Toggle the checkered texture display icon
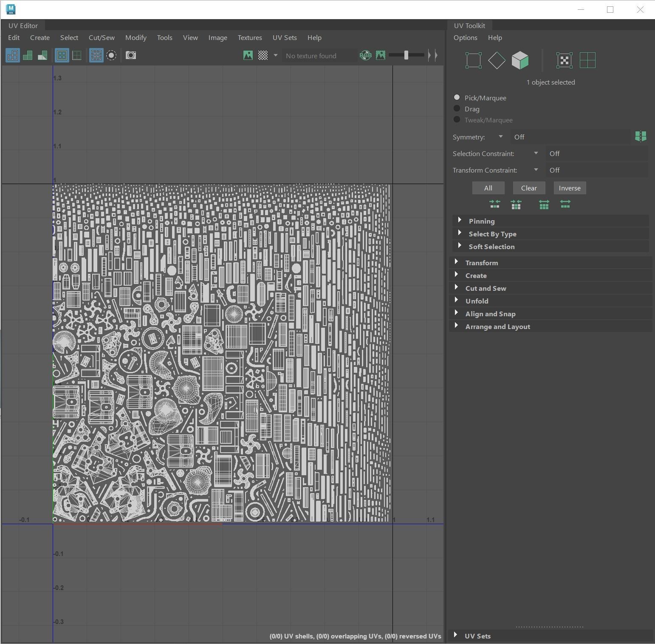This screenshot has width=655, height=644. click(x=263, y=55)
